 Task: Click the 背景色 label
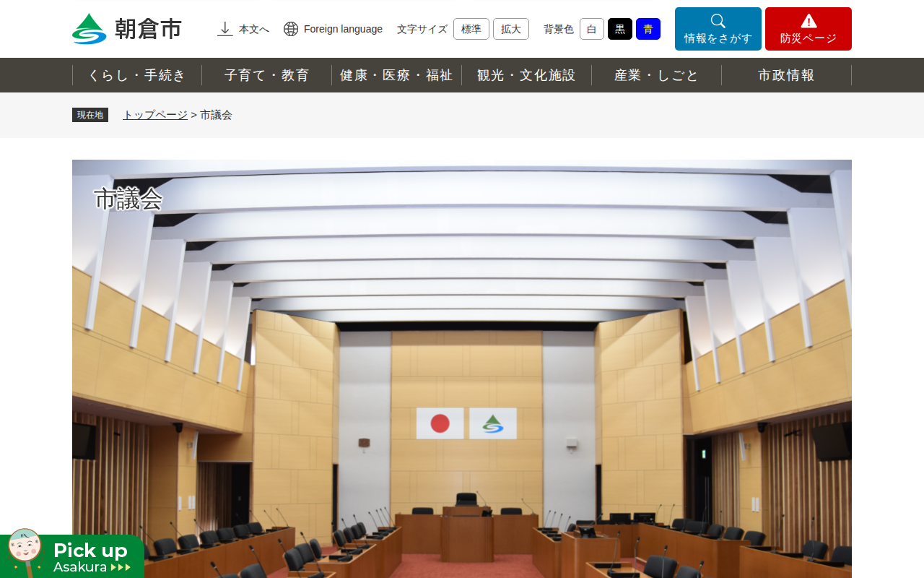(x=559, y=29)
